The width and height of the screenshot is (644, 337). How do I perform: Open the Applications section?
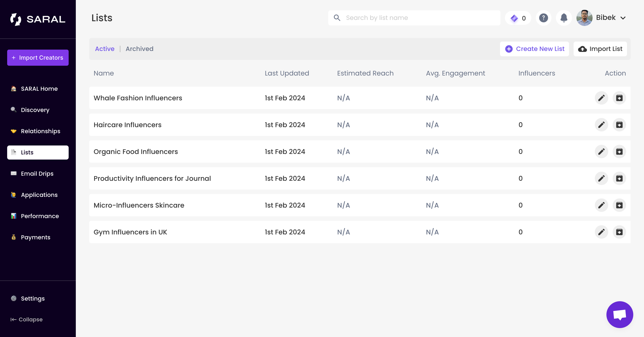point(39,195)
